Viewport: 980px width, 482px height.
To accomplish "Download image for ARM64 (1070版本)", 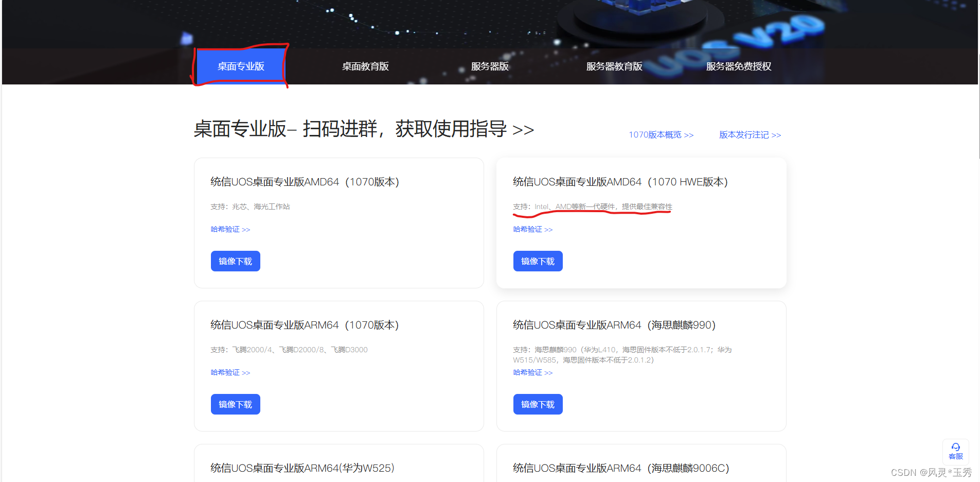I will pos(236,404).
